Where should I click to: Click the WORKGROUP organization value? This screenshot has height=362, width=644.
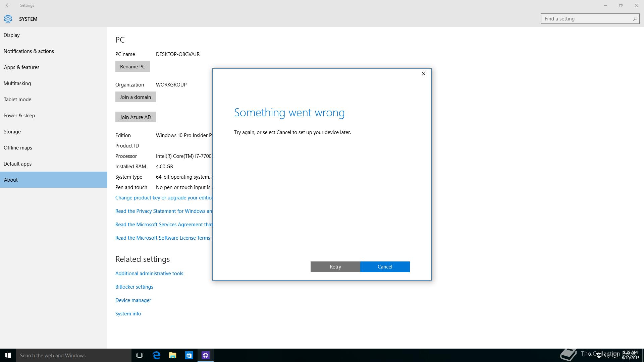[x=171, y=85]
